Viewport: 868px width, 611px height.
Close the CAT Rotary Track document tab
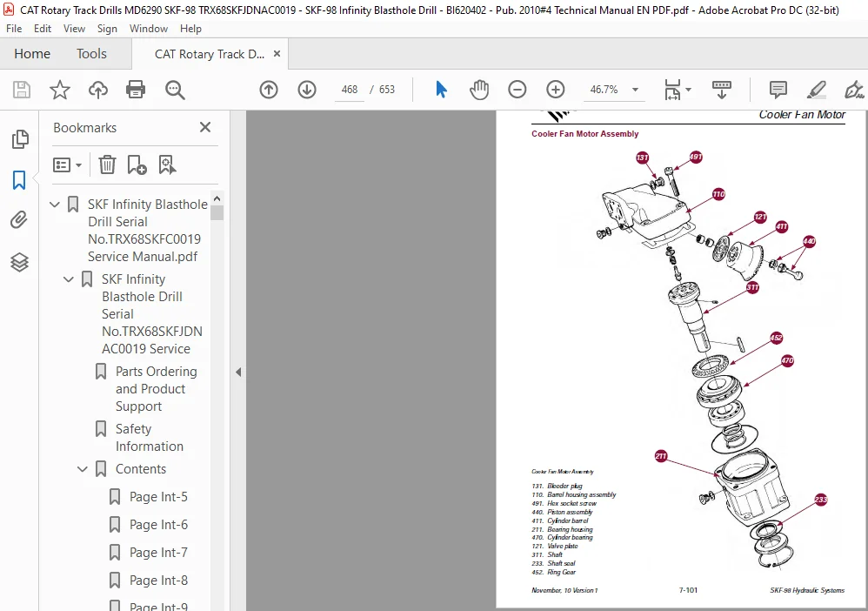pos(277,54)
